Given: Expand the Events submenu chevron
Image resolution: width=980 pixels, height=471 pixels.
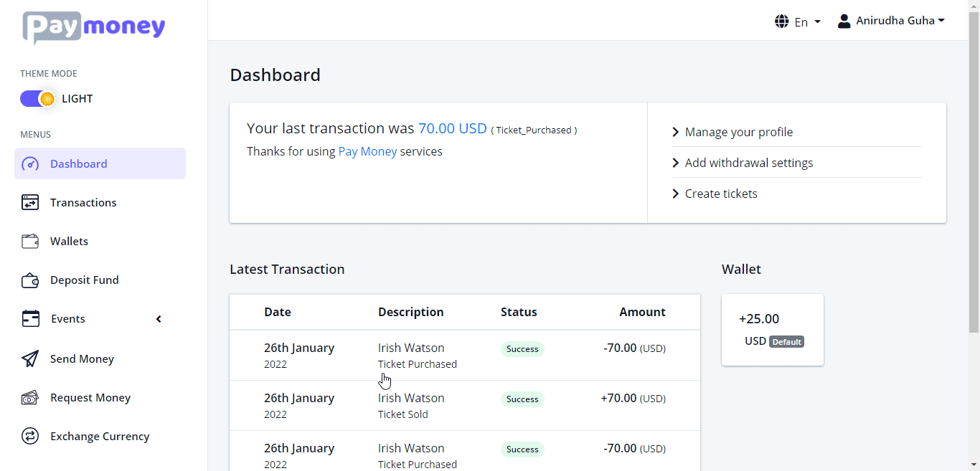Looking at the screenshot, I should coord(159,319).
